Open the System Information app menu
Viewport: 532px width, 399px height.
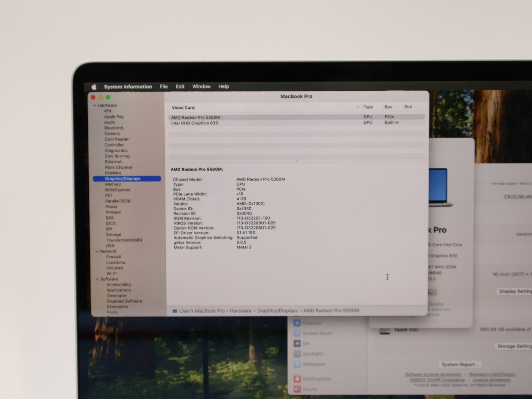pos(128,87)
